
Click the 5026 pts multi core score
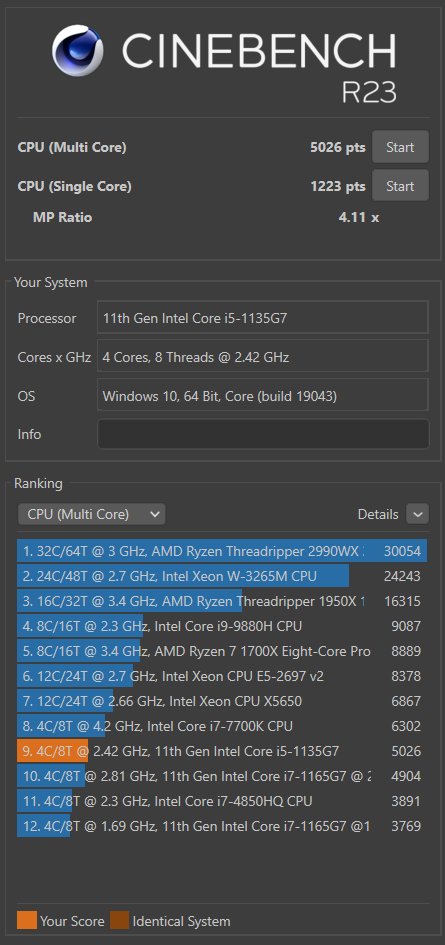point(338,147)
